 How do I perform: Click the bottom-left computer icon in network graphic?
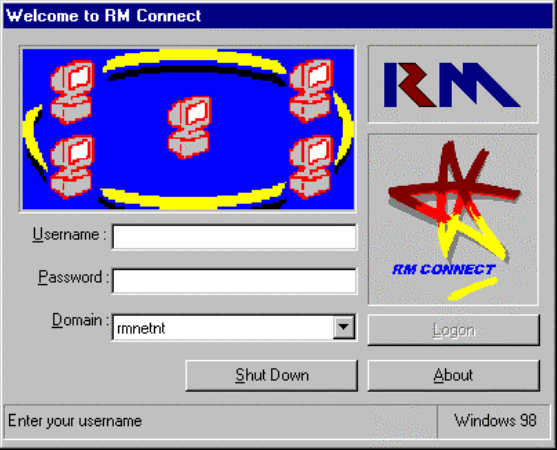coord(72,167)
